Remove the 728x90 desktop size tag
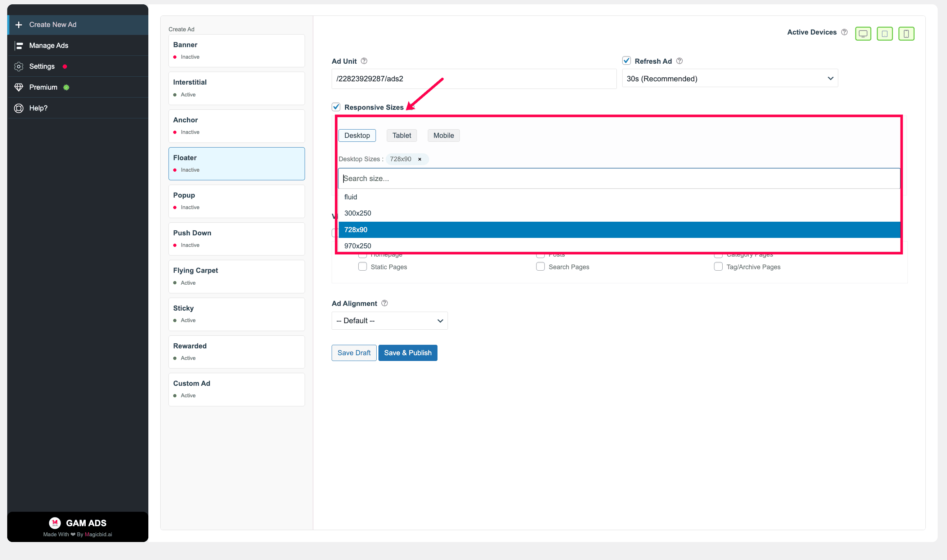 (x=419, y=159)
